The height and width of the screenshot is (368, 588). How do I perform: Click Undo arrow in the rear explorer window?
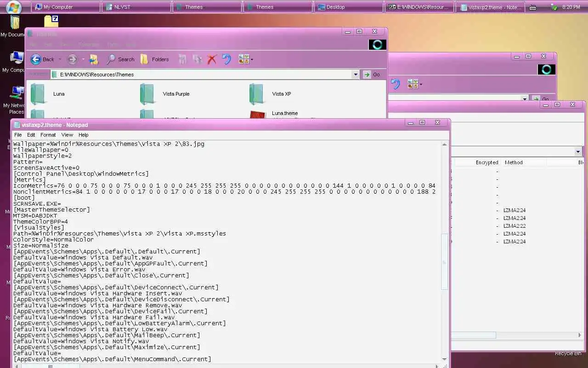pos(396,84)
